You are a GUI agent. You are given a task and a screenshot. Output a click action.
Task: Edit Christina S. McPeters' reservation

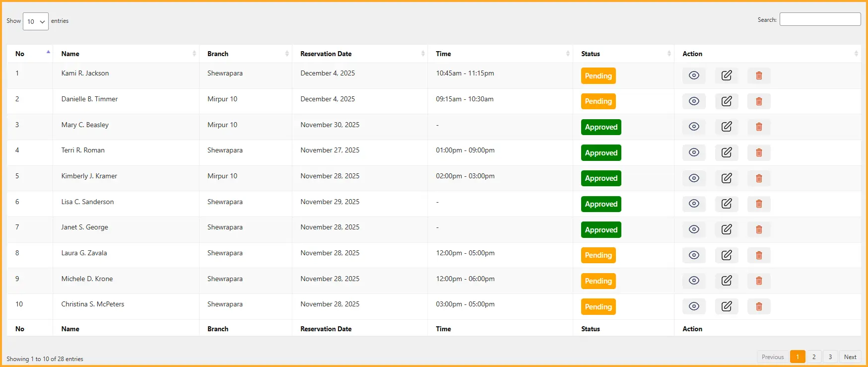pyautogui.click(x=727, y=306)
